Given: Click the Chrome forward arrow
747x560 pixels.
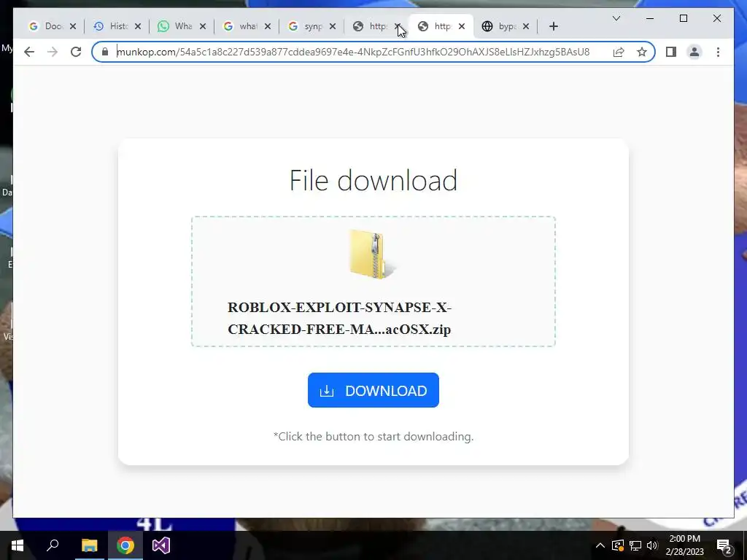Looking at the screenshot, I should click(53, 52).
